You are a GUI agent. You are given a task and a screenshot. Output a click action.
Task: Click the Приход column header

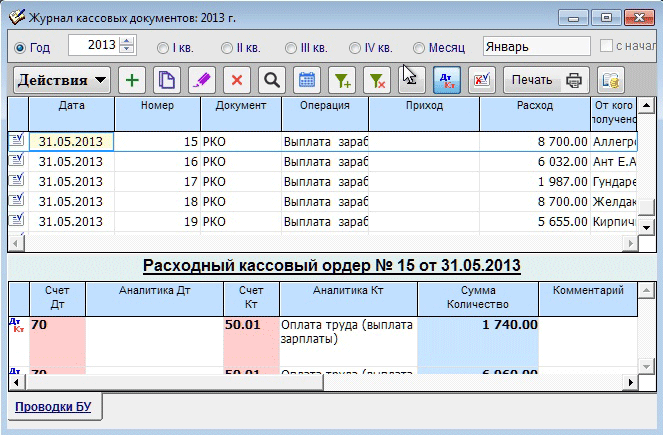424,113
